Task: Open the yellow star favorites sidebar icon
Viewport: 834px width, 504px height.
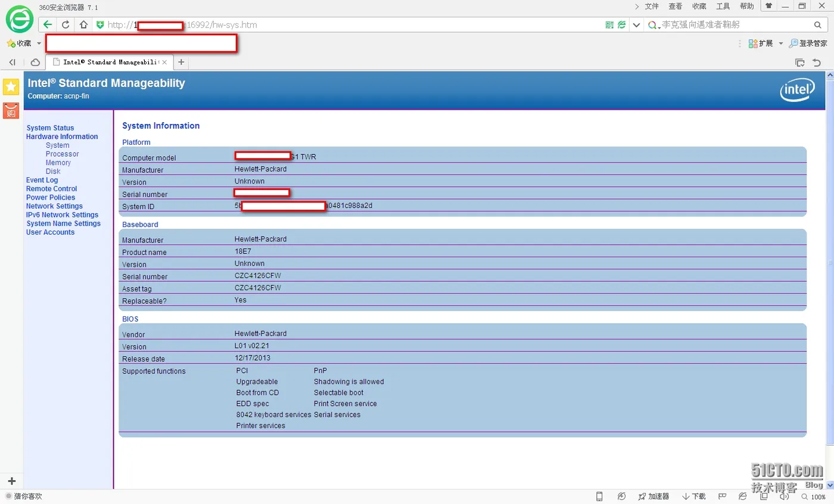Action: pos(11,86)
